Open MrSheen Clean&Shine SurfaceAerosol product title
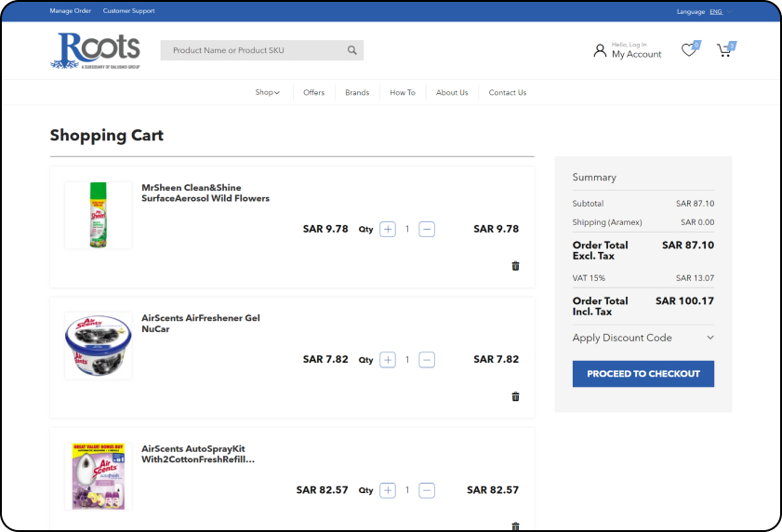Viewport: 782px width, 532px height. click(205, 193)
